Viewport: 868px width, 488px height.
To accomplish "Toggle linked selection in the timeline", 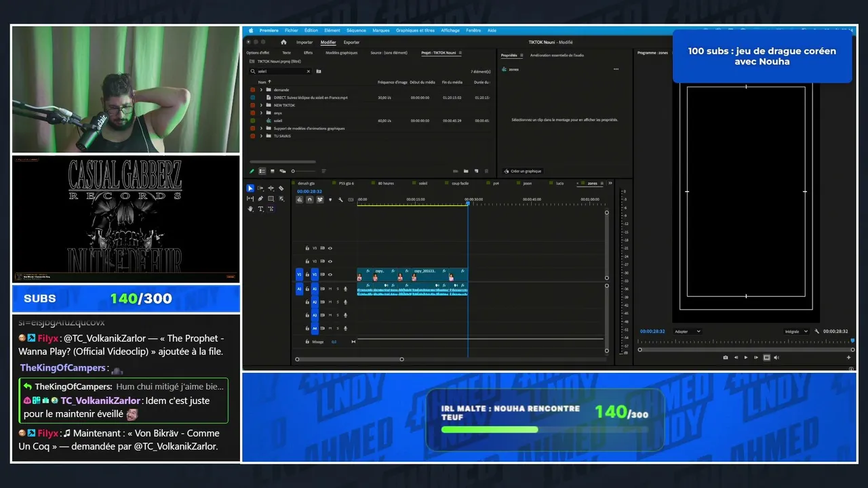I will click(x=320, y=199).
